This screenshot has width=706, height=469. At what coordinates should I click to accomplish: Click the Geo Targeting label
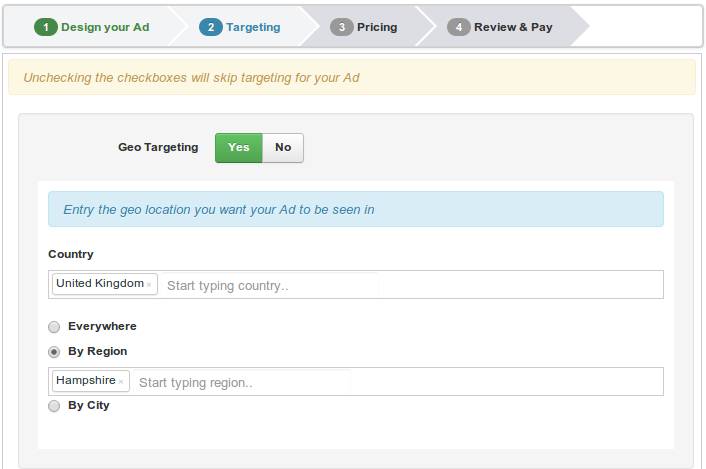[158, 147]
